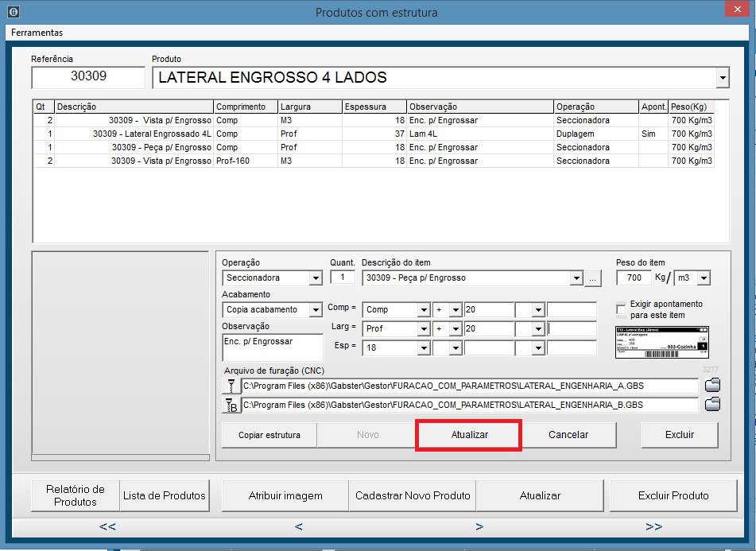
Task: Click Atualizar in the item panel
Action: click(x=469, y=435)
